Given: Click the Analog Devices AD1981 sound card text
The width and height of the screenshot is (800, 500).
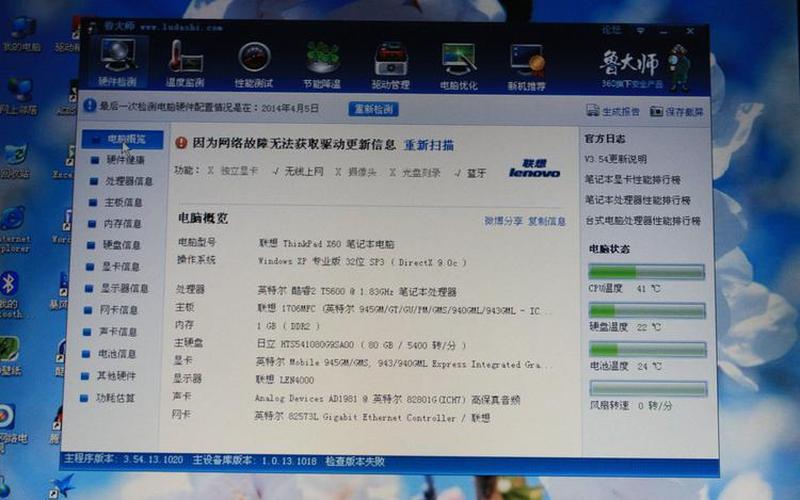Looking at the screenshot, I should point(387,399).
